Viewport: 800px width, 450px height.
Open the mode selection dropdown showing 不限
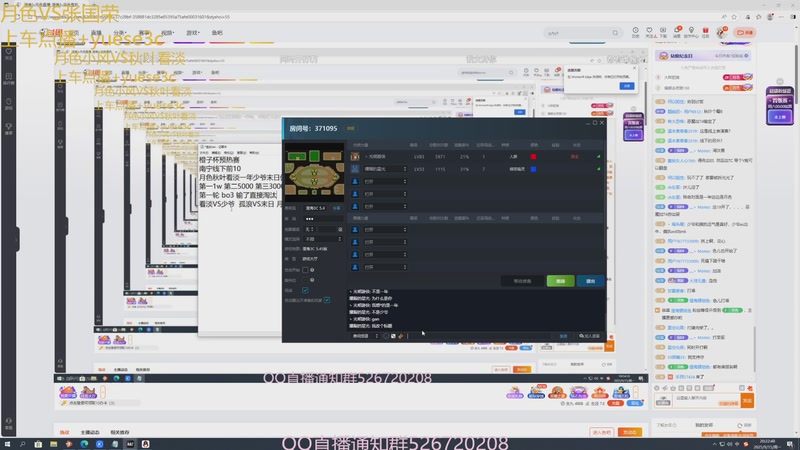pyautogui.click(x=323, y=239)
